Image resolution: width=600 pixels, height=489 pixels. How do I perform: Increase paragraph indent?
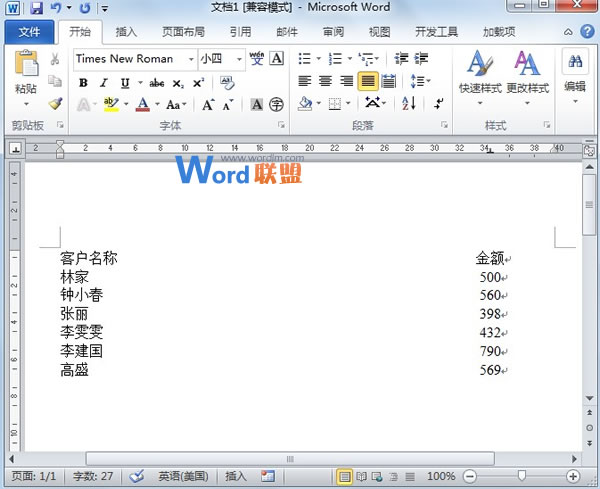pos(421,59)
